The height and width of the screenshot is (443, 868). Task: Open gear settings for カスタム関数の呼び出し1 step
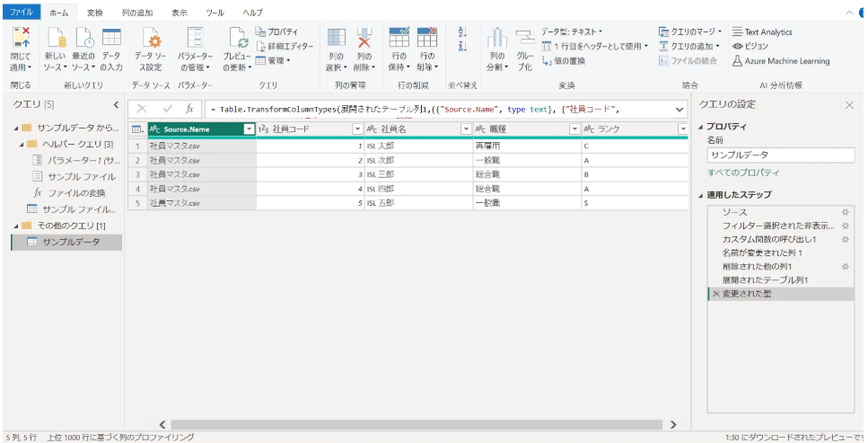(846, 240)
